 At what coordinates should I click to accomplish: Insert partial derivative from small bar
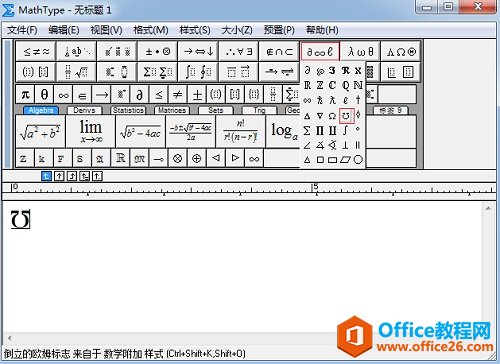pyautogui.click(x=140, y=95)
